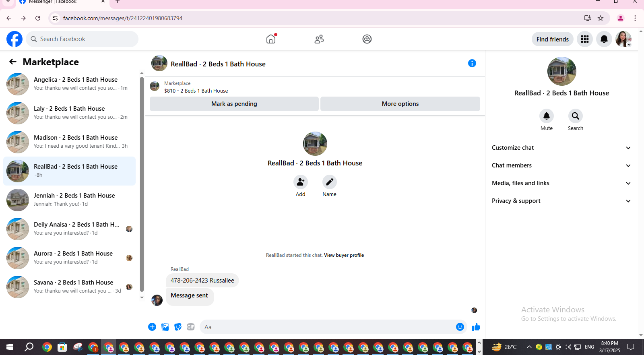Click the Mark as pending button
644x355 pixels.
[x=234, y=104]
